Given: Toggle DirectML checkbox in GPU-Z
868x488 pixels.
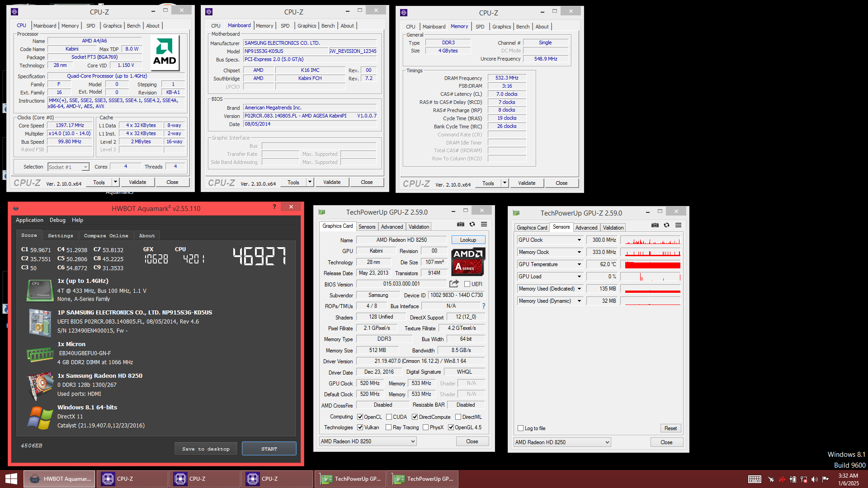Looking at the screenshot, I should [x=458, y=417].
